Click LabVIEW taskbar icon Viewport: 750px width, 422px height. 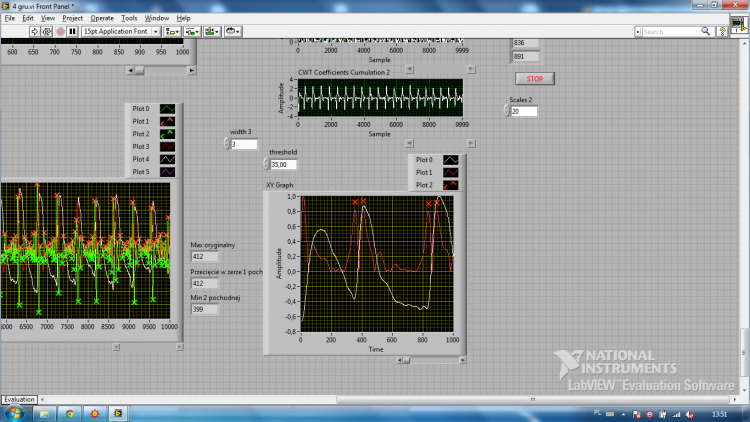pyautogui.click(x=118, y=414)
